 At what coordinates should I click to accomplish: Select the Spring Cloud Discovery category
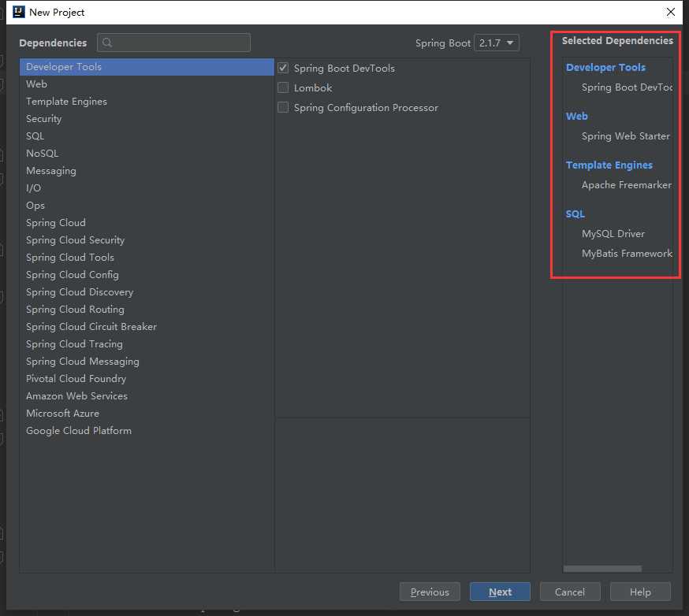tap(147, 292)
